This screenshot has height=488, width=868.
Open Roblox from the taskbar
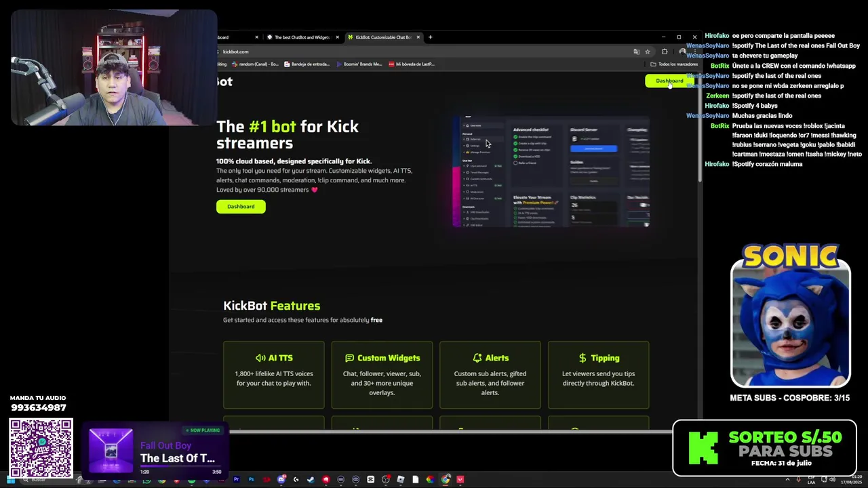pyautogui.click(x=400, y=479)
